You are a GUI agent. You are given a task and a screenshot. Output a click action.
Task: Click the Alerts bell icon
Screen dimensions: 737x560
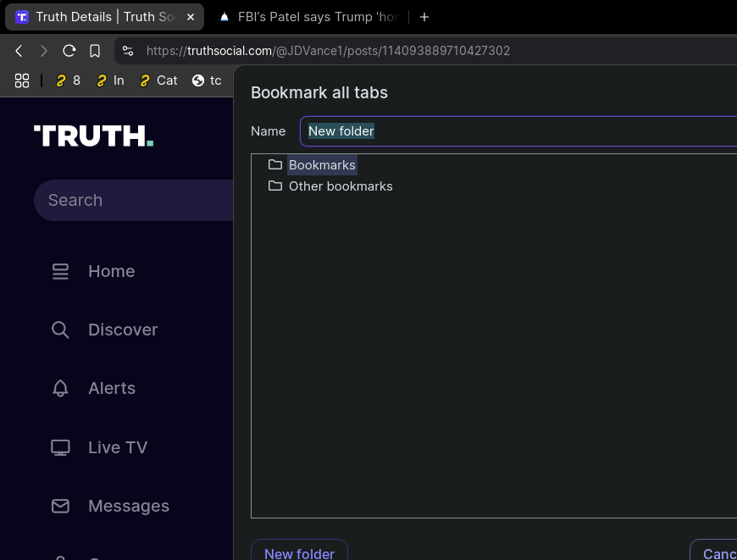click(60, 388)
